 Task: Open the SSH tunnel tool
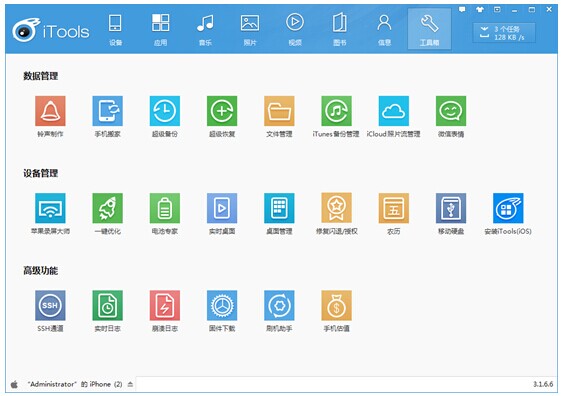[x=50, y=305]
